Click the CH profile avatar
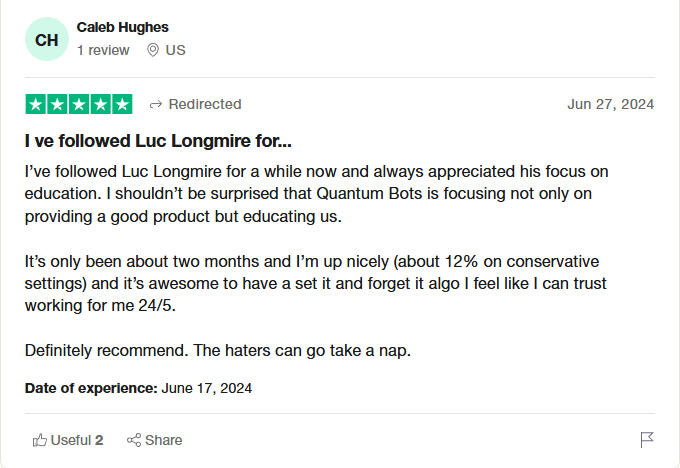Image resolution: width=680 pixels, height=468 pixels. point(46,39)
